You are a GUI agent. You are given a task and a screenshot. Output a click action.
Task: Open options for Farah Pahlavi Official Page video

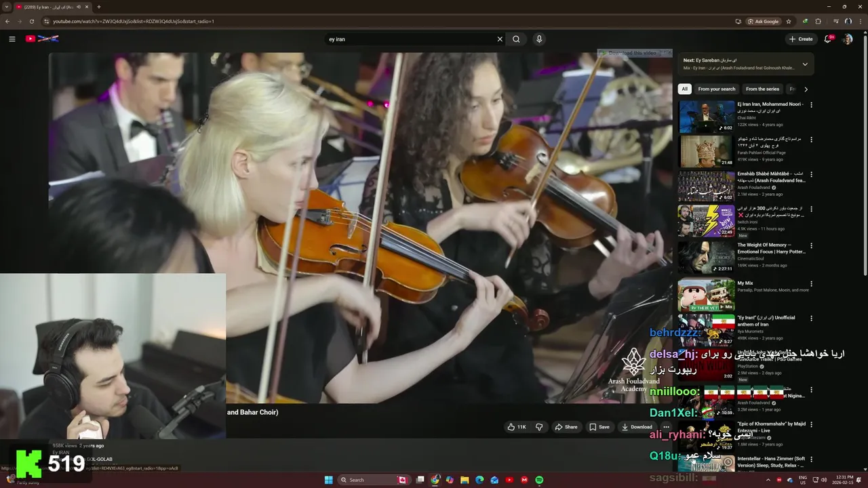click(811, 140)
